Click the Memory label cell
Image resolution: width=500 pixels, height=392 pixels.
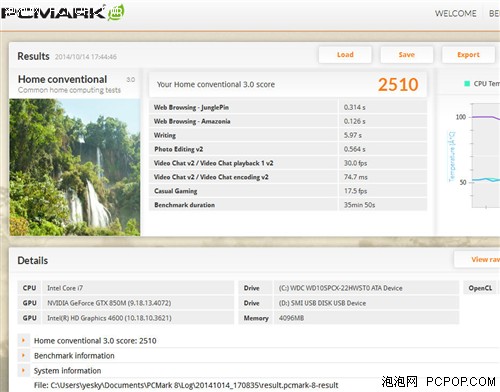256,318
